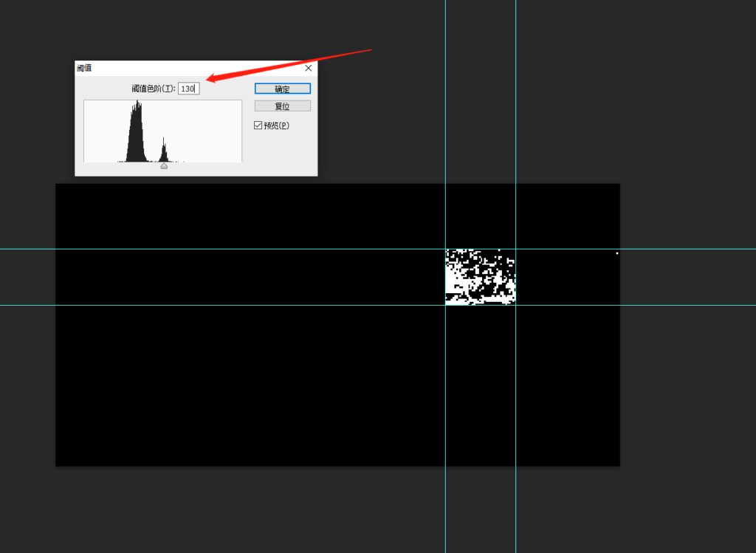Toggle the 预览(P) preview checkbox
This screenshot has height=553, width=756.
pyautogui.click(x=258, y=126)
